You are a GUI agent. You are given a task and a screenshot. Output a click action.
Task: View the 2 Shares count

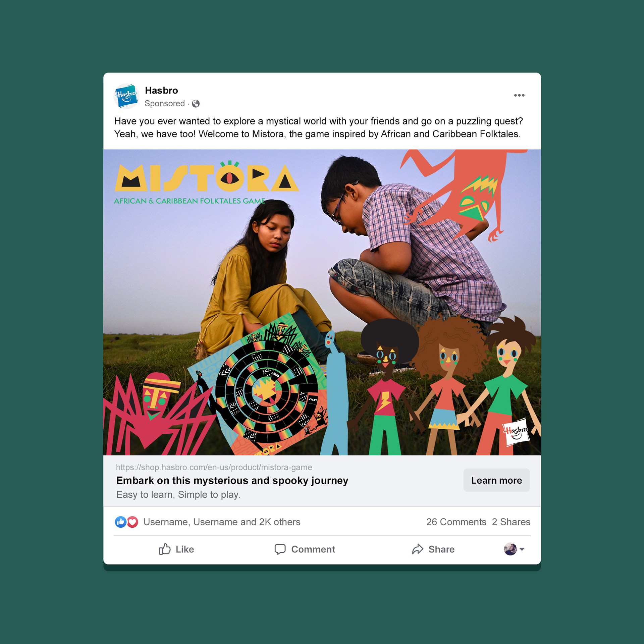click(x=511, y=522)
